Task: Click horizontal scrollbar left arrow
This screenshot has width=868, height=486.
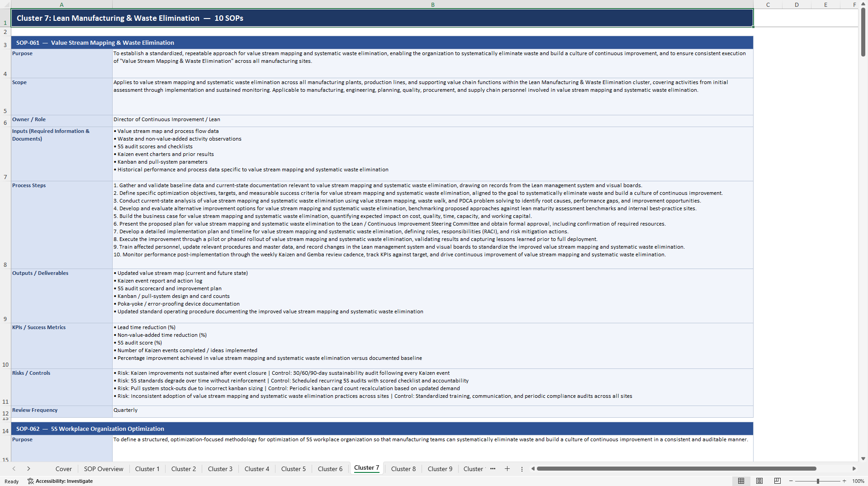Action: coord(533,469)
